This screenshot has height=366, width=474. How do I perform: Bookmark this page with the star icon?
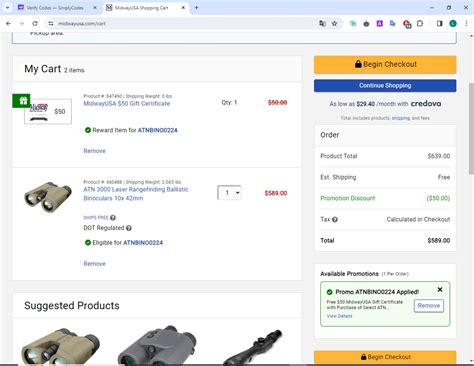coord(334,24)
